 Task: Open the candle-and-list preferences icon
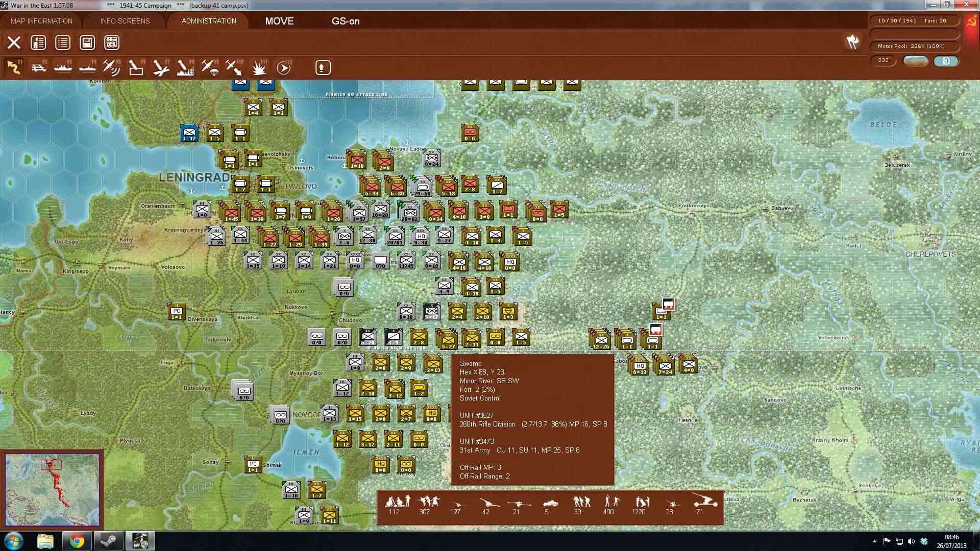[x=38, y=42]
